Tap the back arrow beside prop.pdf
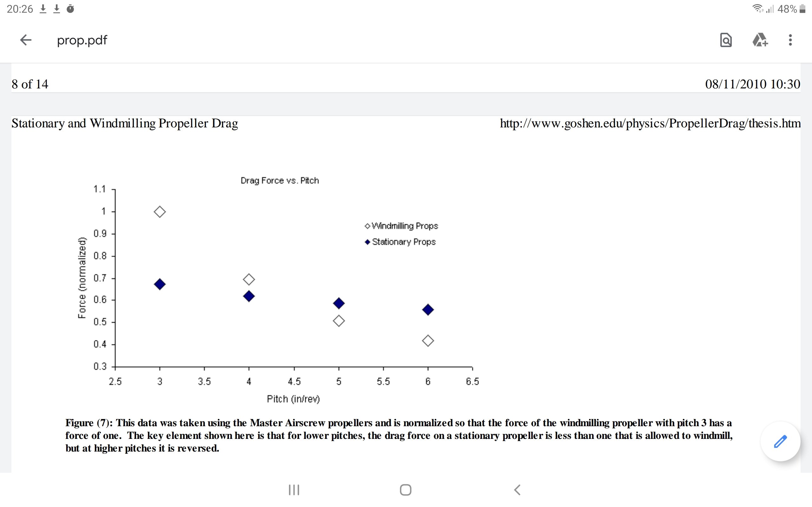The image size is (812, 507). (x=26, y=40)
